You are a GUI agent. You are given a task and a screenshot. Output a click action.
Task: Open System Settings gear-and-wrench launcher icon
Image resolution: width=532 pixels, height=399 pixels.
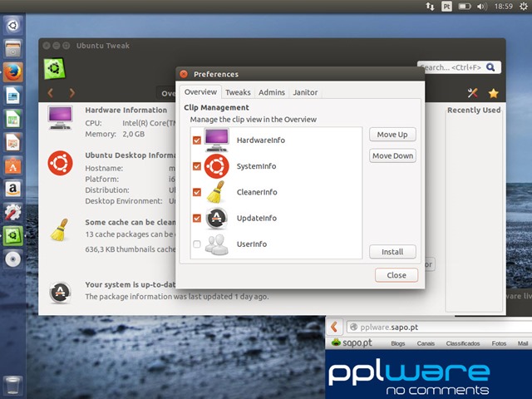click(x=13, y=213)
